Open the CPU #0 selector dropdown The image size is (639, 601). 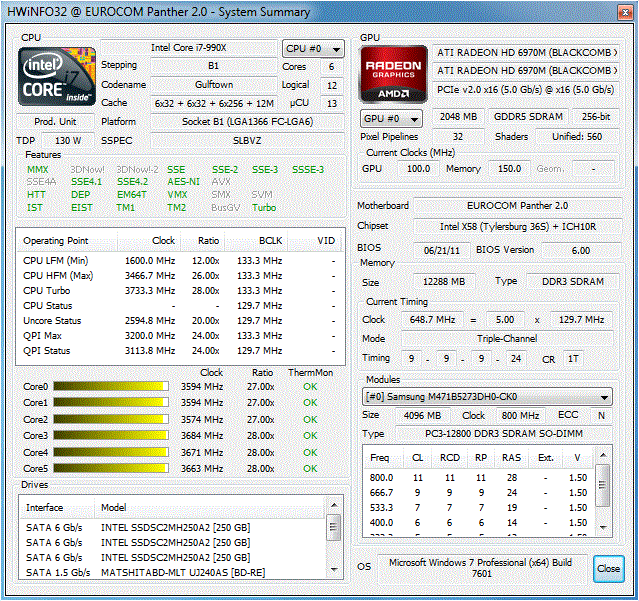click(x=313, y=49)
